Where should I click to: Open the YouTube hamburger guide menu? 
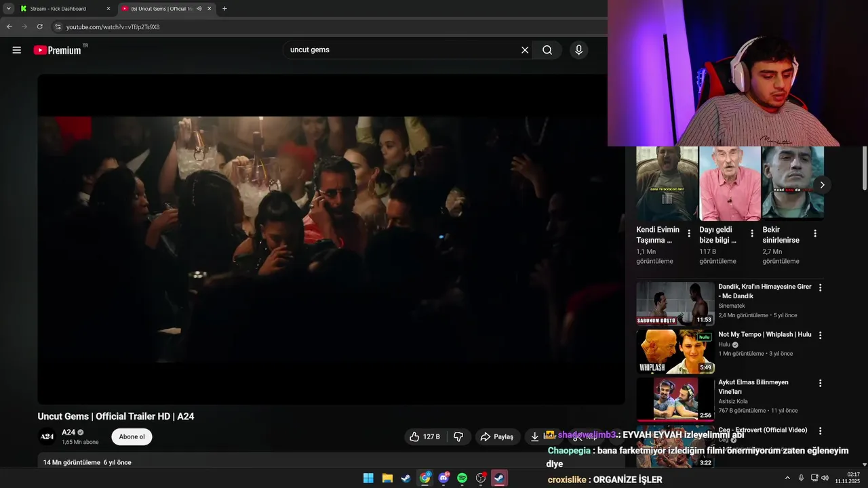(17, 50)
